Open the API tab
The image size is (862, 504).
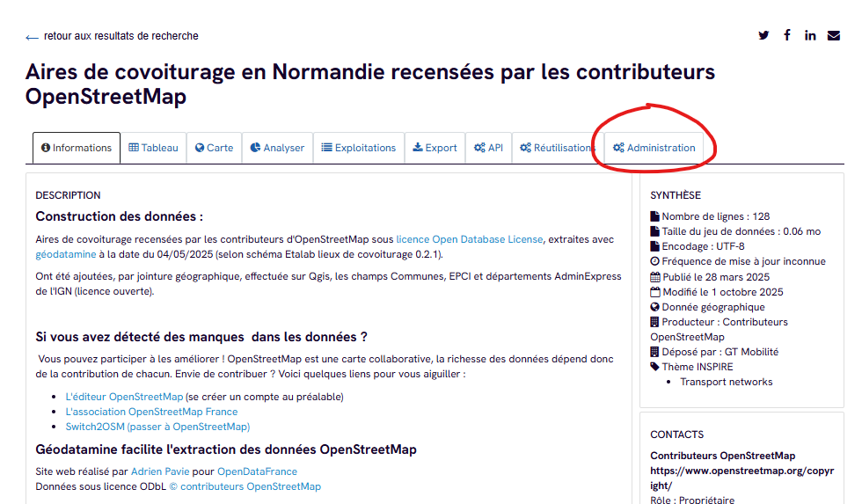[x=488, y=148]
